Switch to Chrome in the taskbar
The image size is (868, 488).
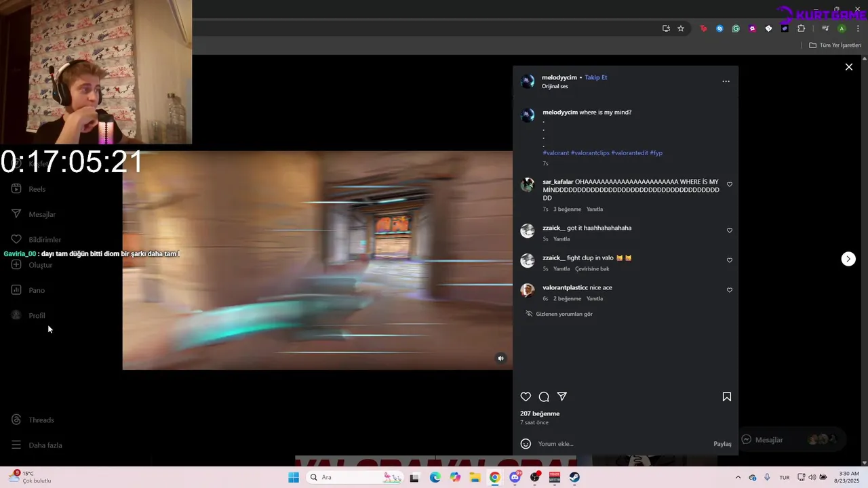[x=495, y=477]
